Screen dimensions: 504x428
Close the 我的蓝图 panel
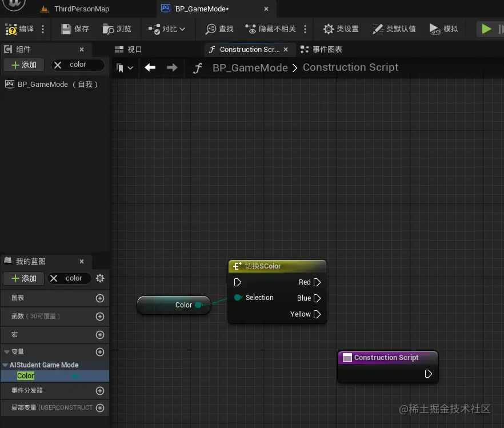pos(82,262)
